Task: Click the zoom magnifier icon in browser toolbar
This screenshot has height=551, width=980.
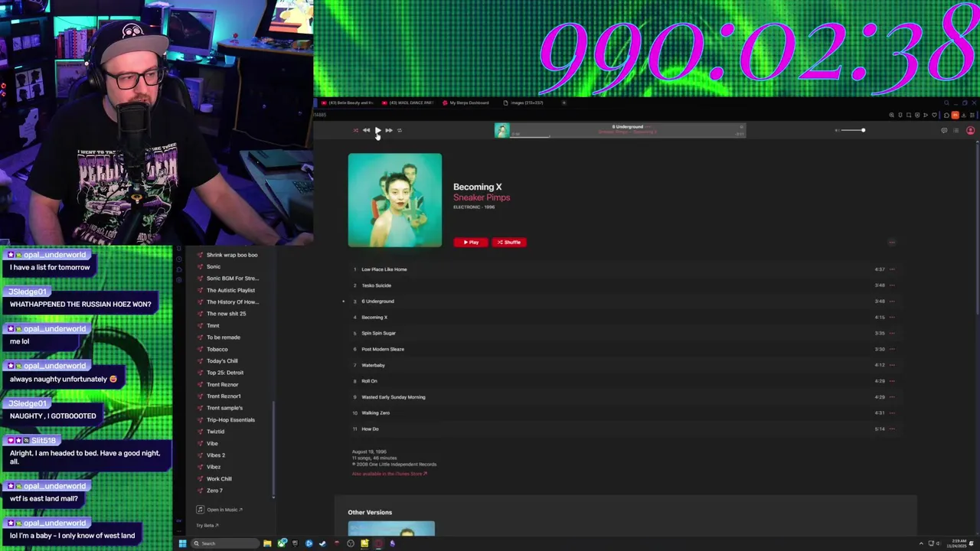Action: point(891,115)
